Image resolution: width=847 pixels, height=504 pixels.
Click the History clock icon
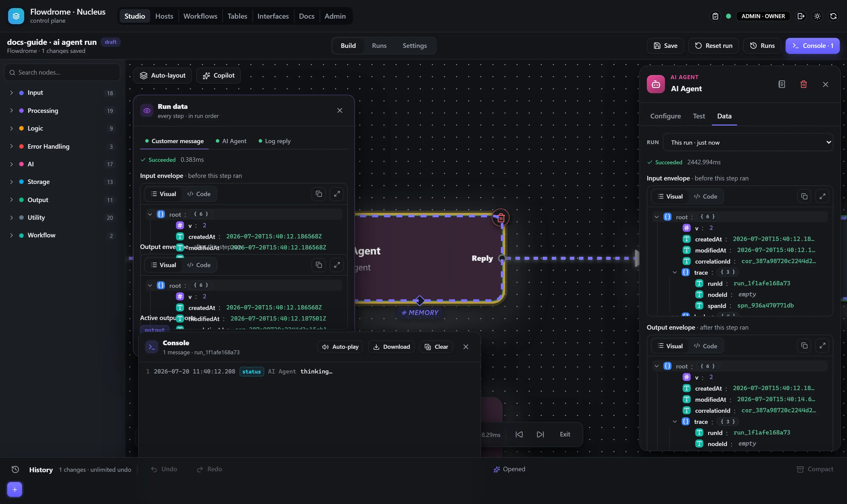15,469
